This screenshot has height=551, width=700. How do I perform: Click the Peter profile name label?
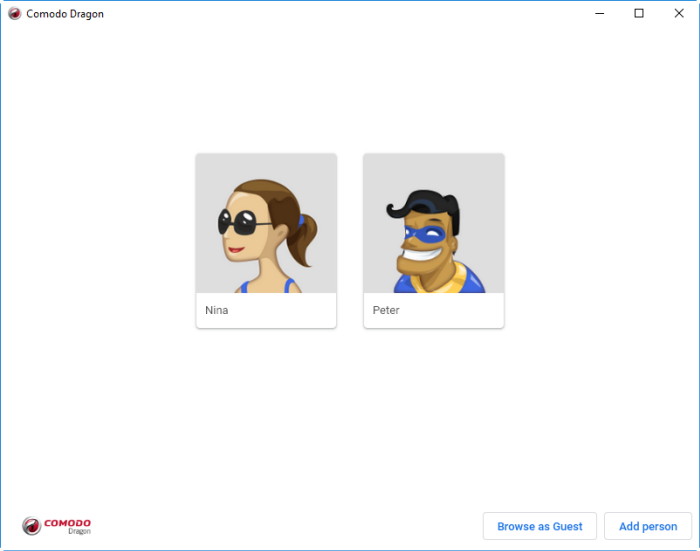[386, 310]
